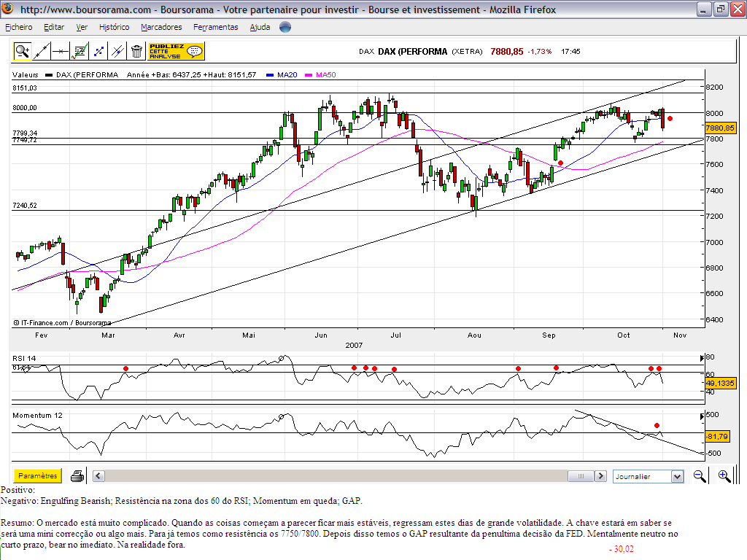The image size is (747, 560).
Task: Open the chart indicators tool
Action: point(80,51)
